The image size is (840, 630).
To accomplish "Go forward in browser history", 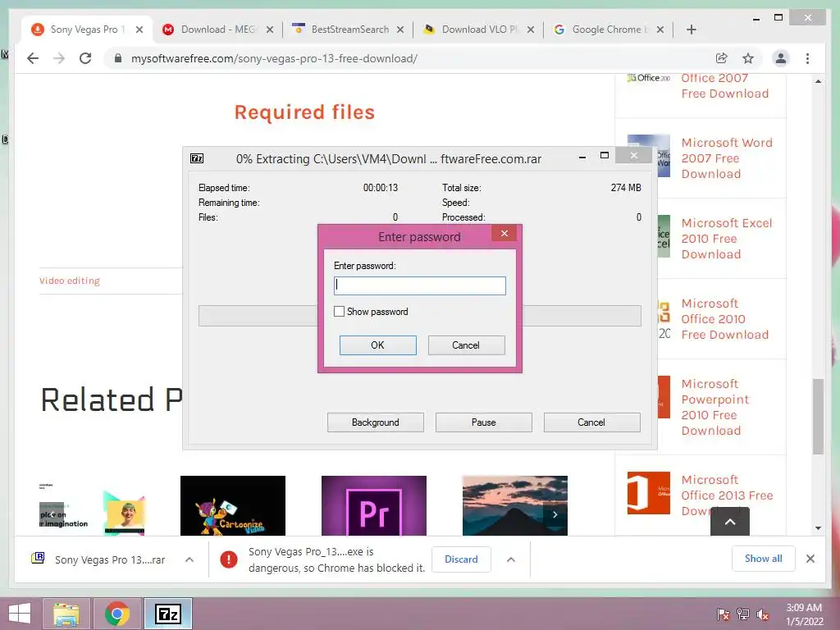I will point(59,58).
